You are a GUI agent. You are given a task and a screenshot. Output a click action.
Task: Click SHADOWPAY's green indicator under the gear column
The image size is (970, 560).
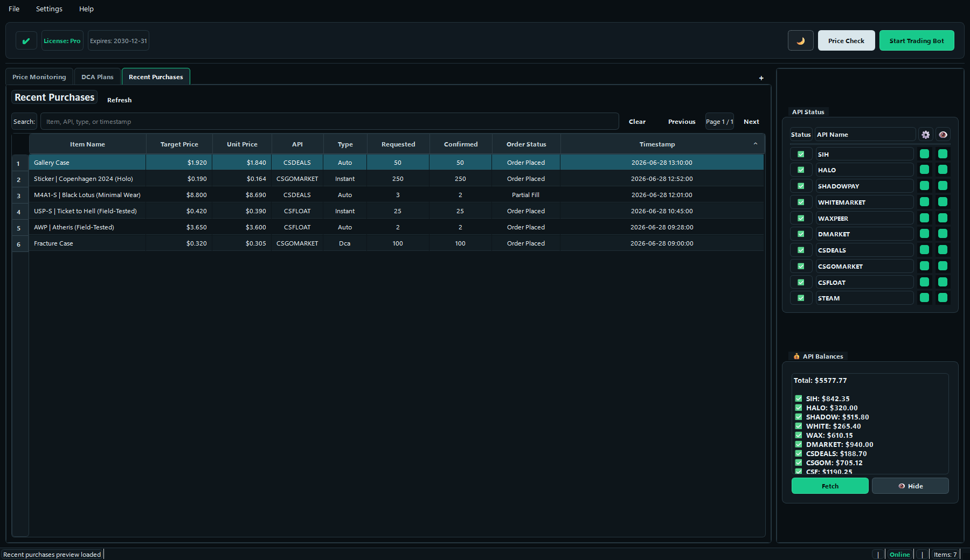click(x=925, y=186)
